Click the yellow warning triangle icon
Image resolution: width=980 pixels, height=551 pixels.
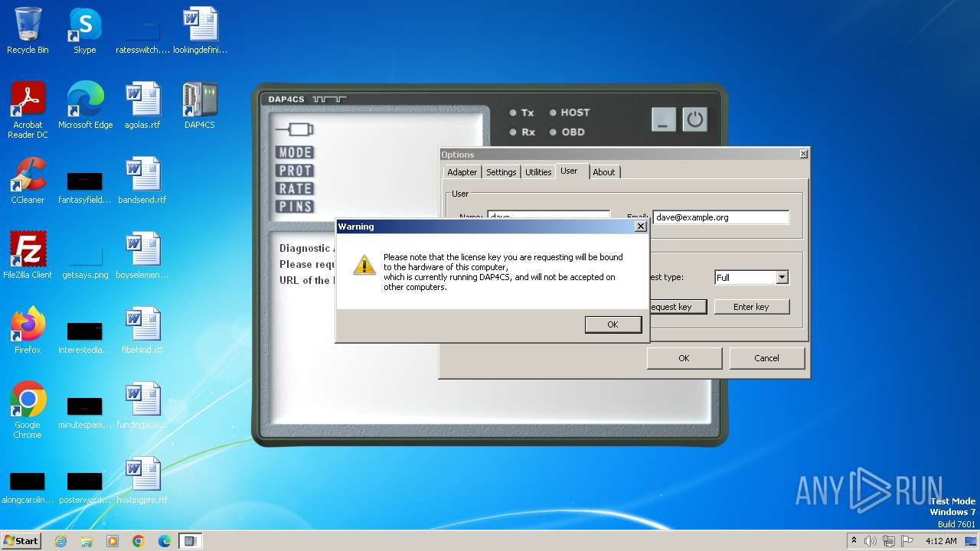(364, 265)
